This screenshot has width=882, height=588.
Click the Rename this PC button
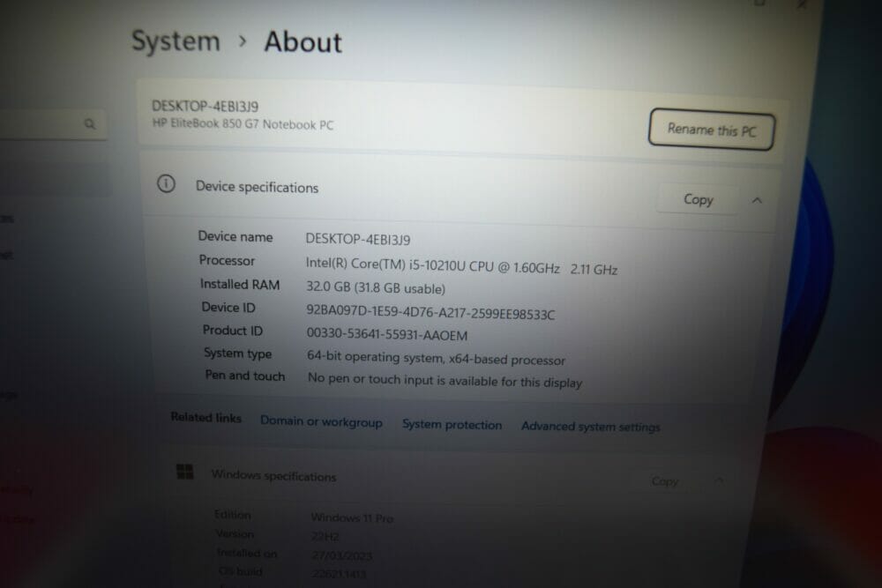712,130
